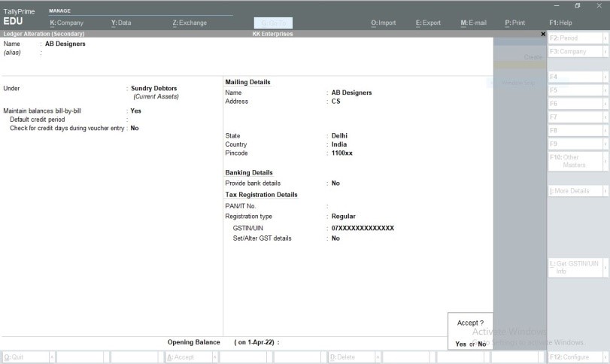
Task: Open the Z: Exchange menu
Action: [x=190, y=23]
